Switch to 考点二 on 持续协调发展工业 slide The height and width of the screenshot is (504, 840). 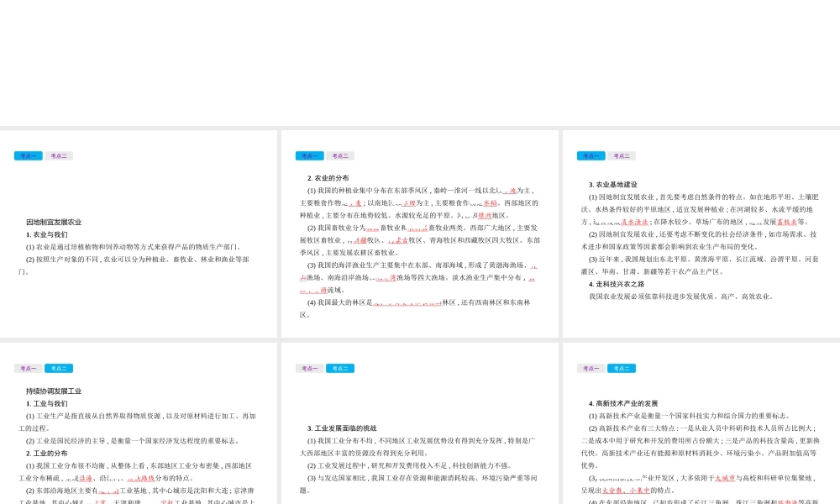coord(59,369)
